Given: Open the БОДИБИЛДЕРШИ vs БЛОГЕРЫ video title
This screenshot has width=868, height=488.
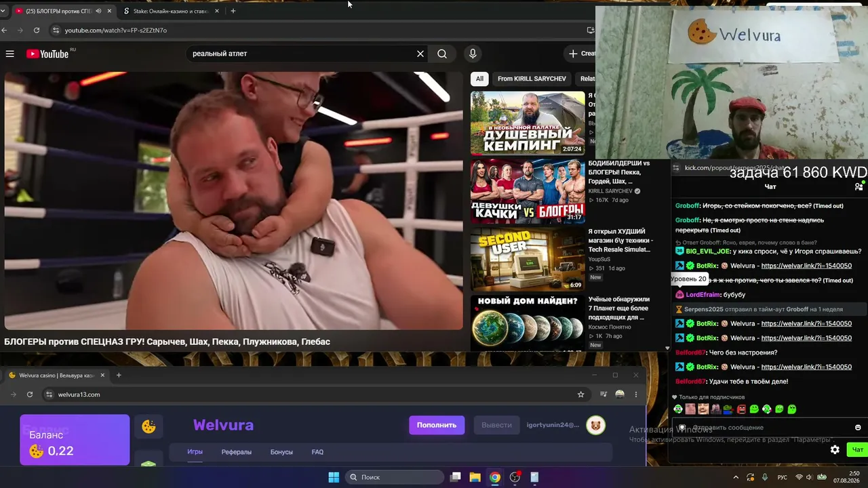Looking at the screenshot, I should (x=619, y=173).
